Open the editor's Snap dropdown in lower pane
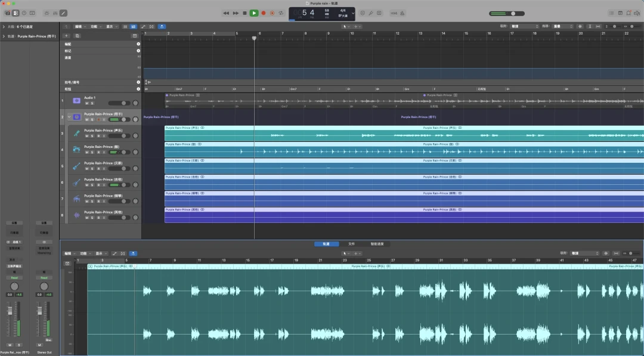This screenshot has width=644, height=356. [585, 253]
